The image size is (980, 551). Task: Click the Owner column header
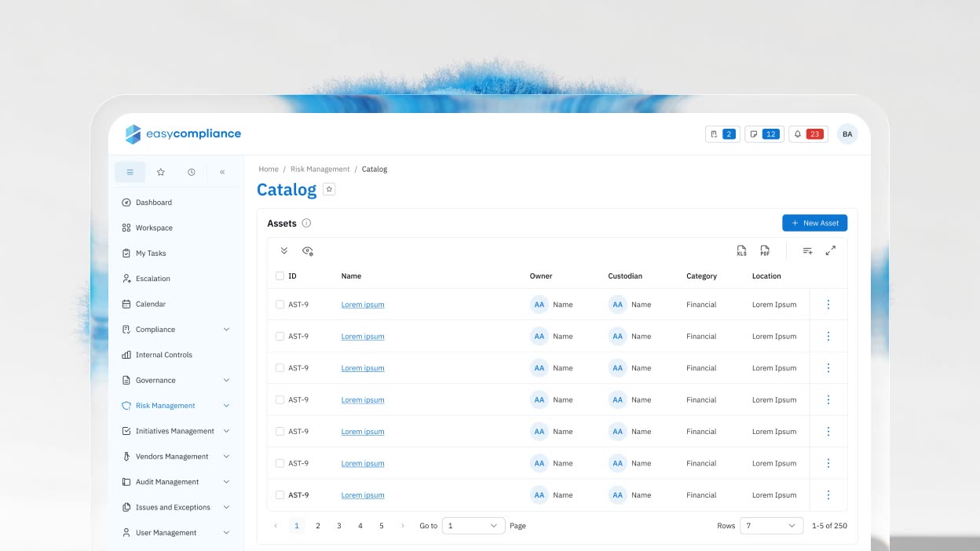point(541,276)
